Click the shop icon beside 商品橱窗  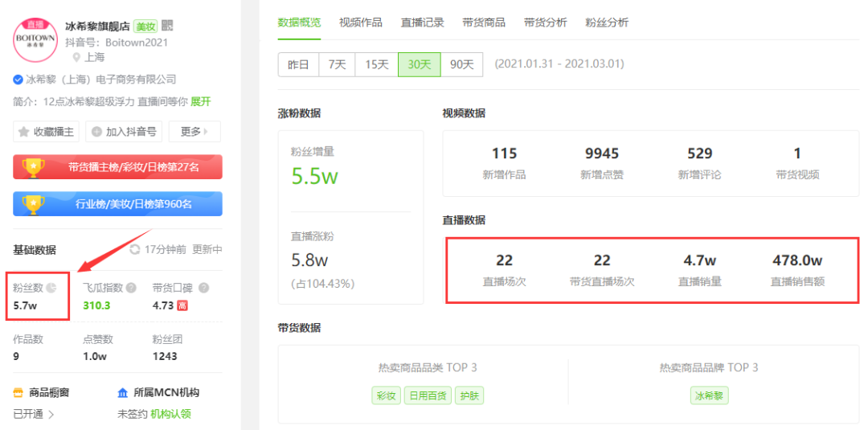click(x=18, y=393)
